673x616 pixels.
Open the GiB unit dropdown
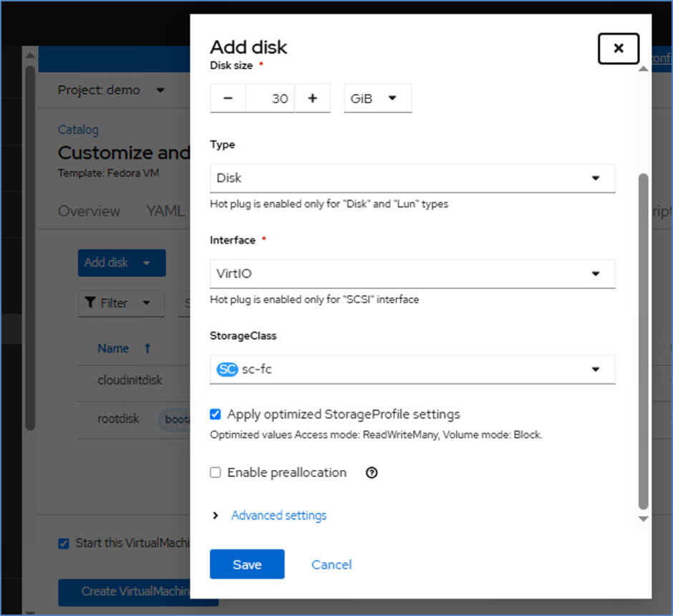[377, 99]
